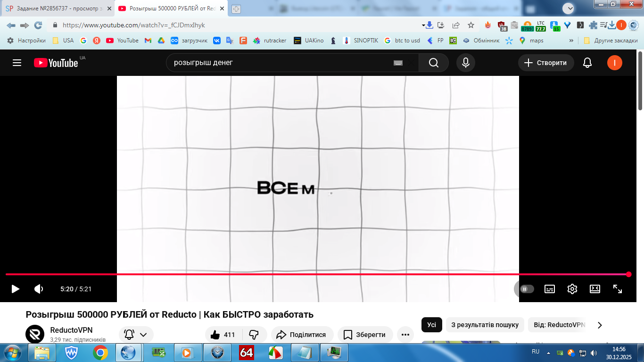644x362 pixels.
Task: Open the video downloader dropdown in address bar
Action: tap(427, 25)
